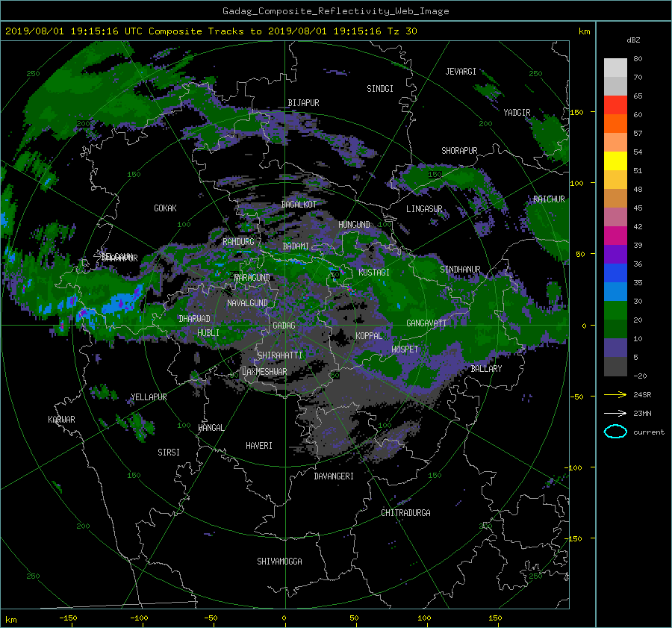The image size is (672, 628).
Task: Select the 70 dBZ light gray swatch
Action: tap(615, 67)
